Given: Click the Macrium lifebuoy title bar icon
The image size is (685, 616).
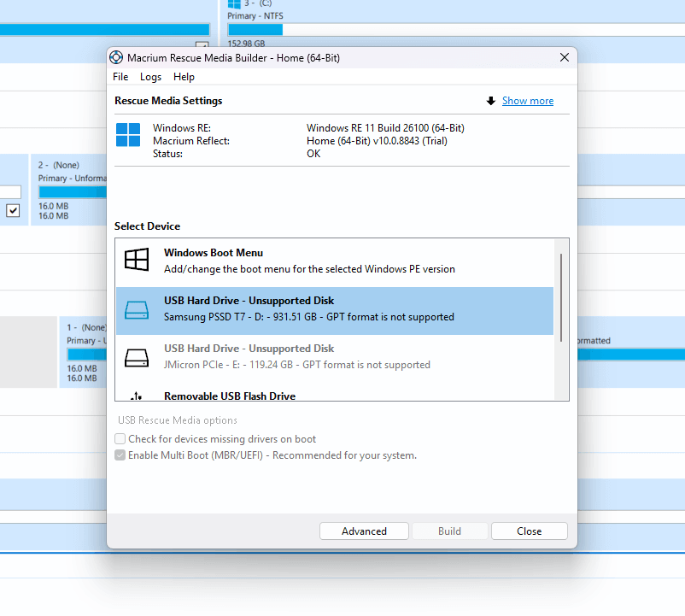Looking at the screenshot, I should tap(116, 57).
